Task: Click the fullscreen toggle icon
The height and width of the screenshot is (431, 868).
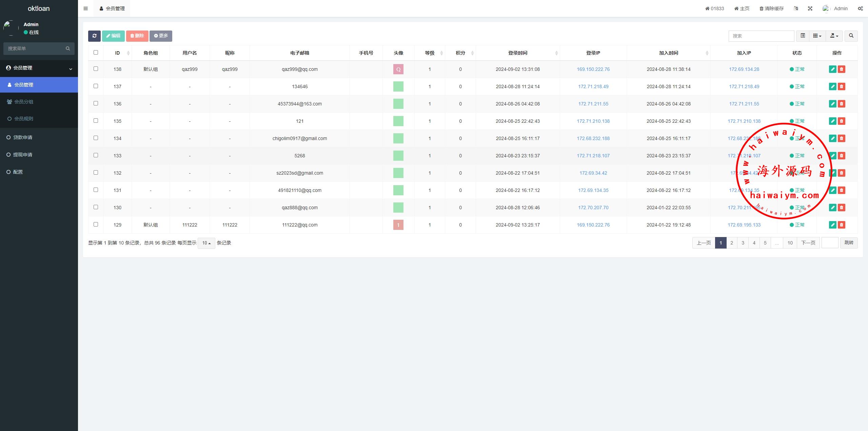Action: click(810, 8)
